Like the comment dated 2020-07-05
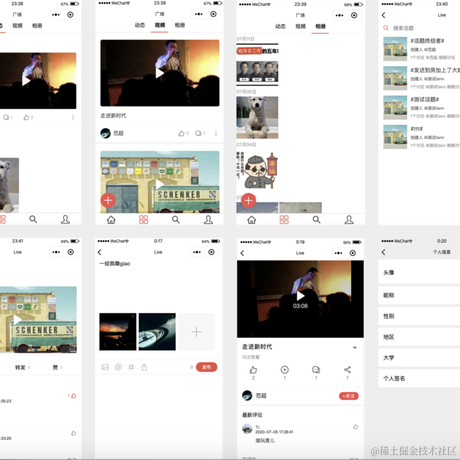Viewport: 460px width, 460px height. click(356, 427)
